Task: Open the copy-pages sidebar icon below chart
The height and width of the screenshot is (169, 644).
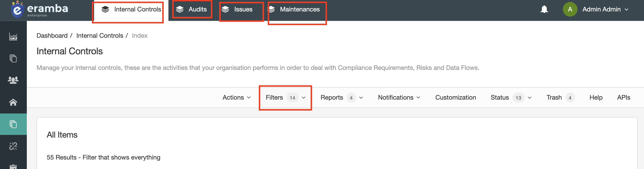Action: pyautogui.click(x=13, y=58)
